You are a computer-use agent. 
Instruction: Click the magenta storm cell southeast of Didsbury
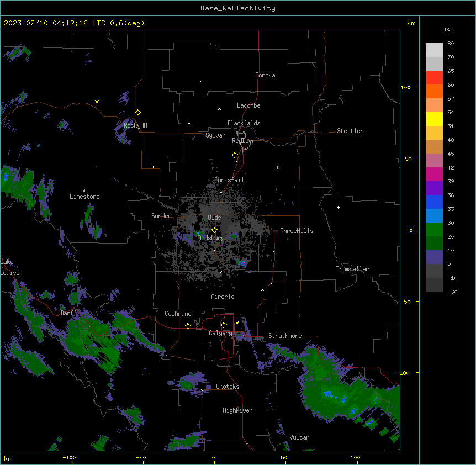pos(242,262)
